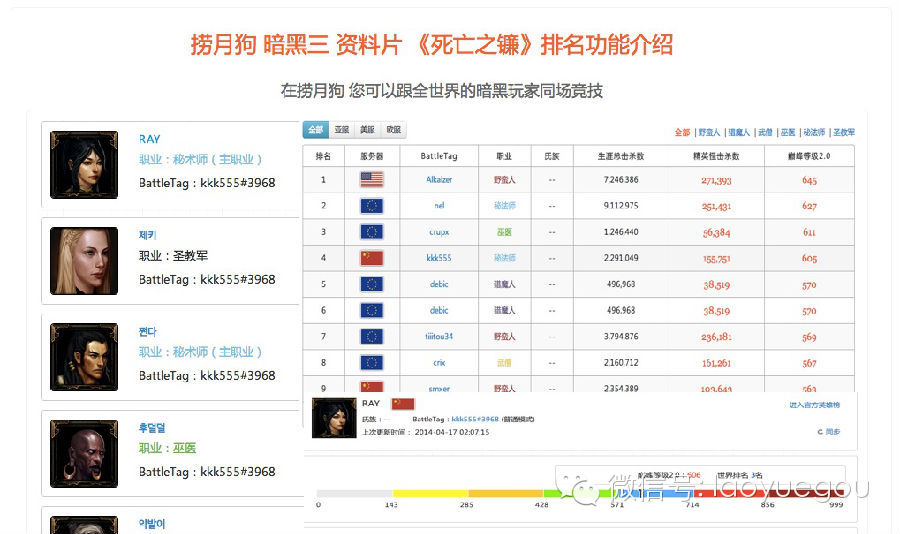
Task: Sort by 巅峰等级2.0 column header
Action: click(x=809, y=156)
